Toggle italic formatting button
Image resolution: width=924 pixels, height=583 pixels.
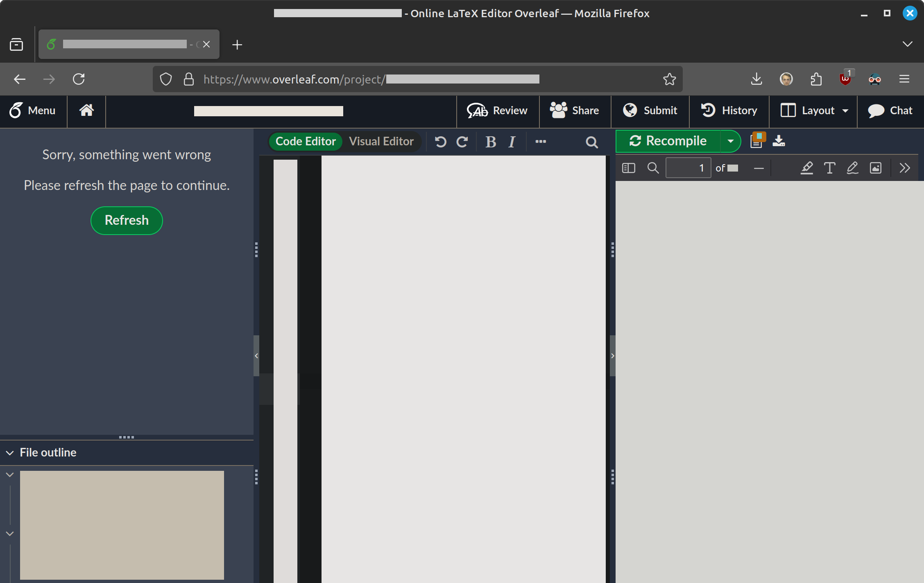tap(512, 142)
